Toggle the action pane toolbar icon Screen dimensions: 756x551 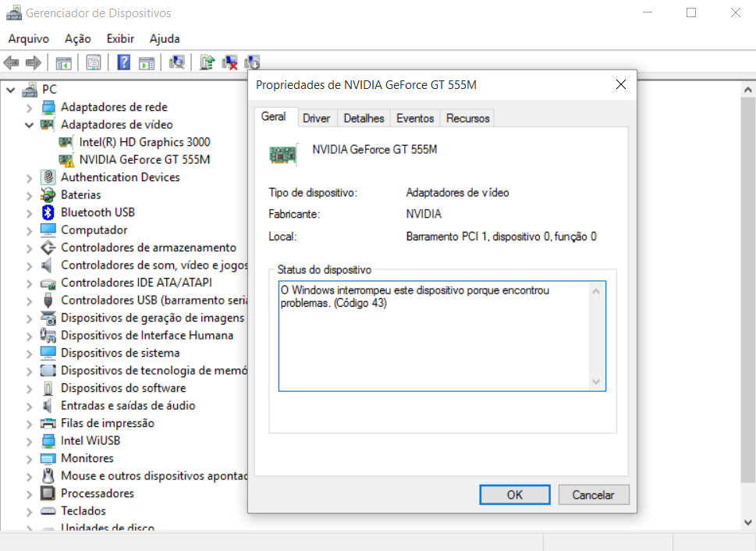coord(147,62)
